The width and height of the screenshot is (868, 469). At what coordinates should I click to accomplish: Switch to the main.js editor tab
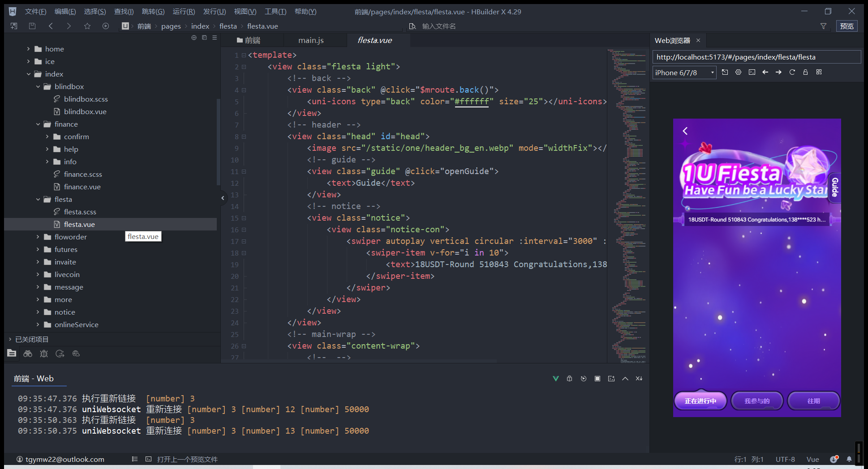(311, 40)
